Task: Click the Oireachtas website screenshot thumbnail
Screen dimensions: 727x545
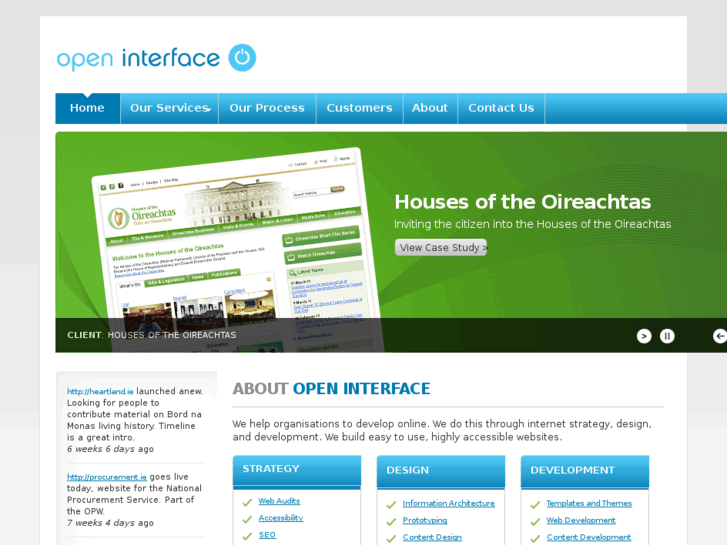Action: click(x=236, y=250)
